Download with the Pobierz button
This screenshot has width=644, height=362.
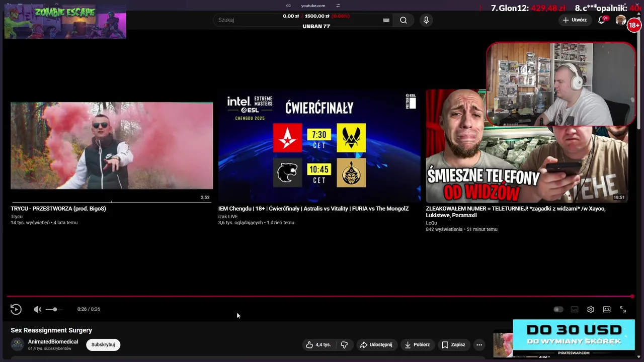(x=417, y=345)
